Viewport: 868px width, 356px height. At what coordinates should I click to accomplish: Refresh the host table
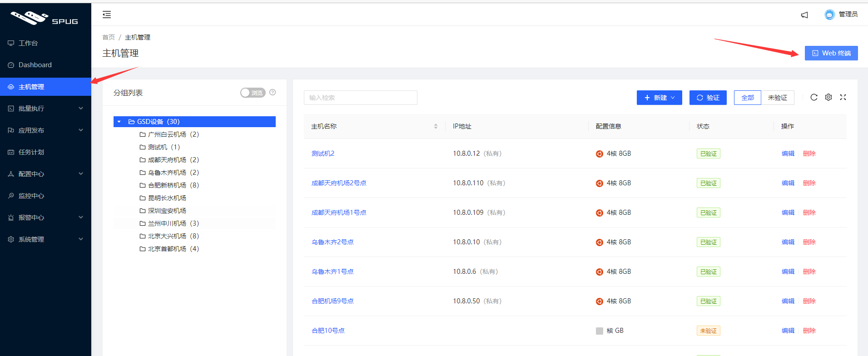814,97
